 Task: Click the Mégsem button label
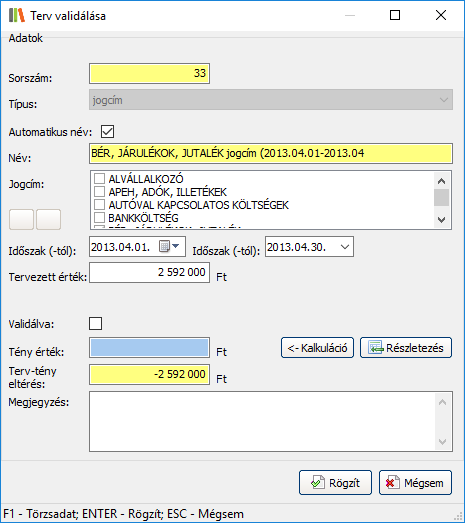coord(424,483)
